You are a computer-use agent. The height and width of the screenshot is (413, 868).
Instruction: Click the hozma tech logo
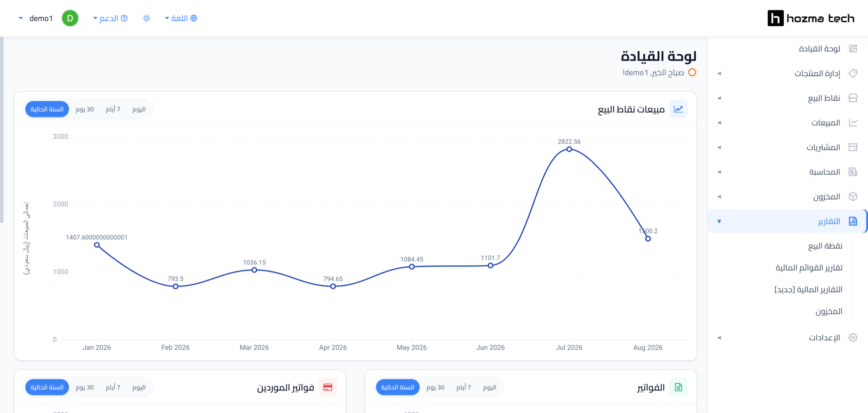(x=811, y=18)
